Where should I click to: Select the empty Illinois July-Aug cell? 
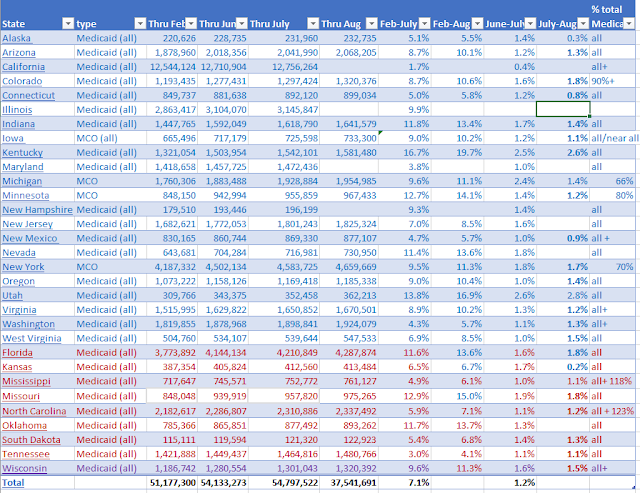563,109
